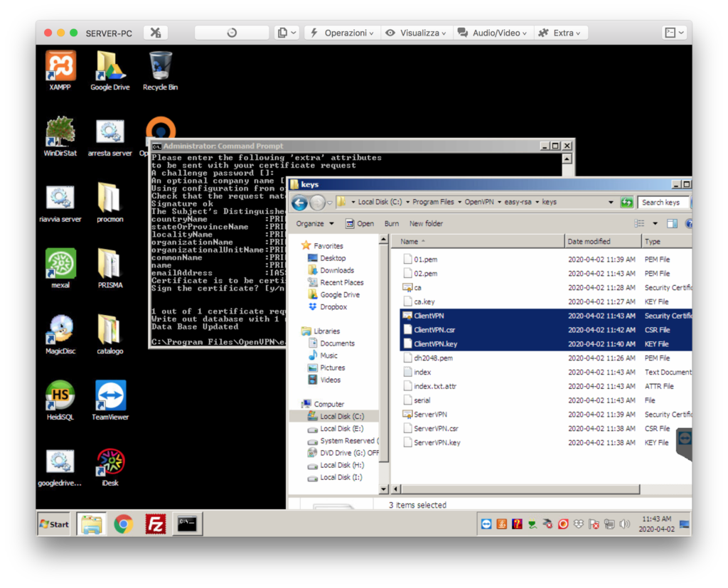Viewport: 728px width, 588px height.
Task: Click the TeamViewer tray icon
Action: pos(486,525)
